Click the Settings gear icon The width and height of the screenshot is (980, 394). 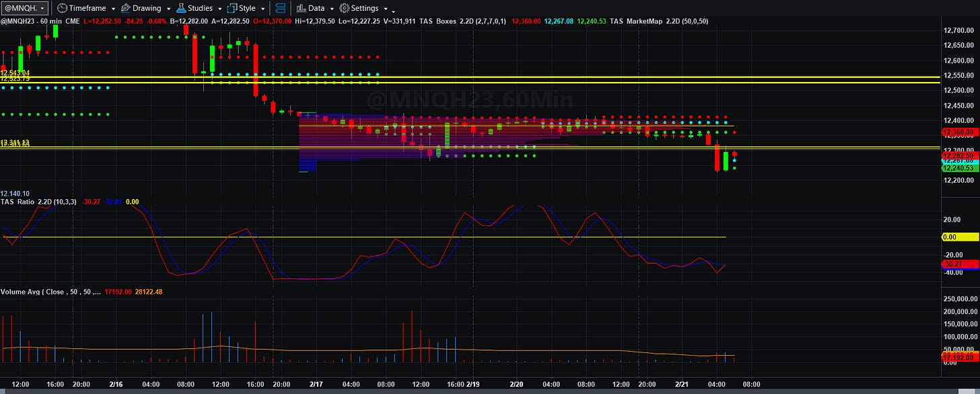click(x=344, y=8)
